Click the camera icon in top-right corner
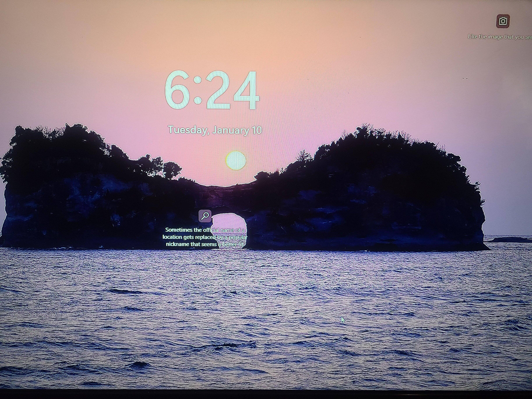 point(503,21)
